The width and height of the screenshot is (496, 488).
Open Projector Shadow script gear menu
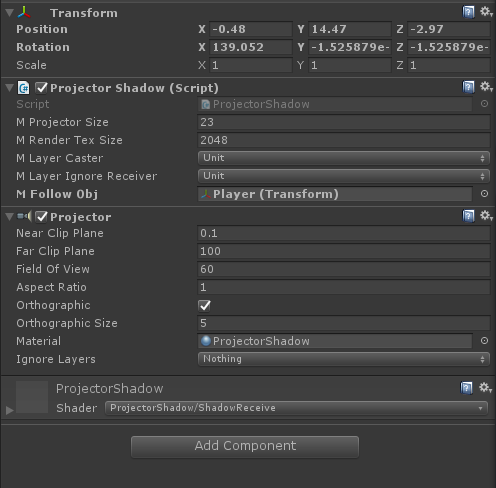tap(486, 87)
